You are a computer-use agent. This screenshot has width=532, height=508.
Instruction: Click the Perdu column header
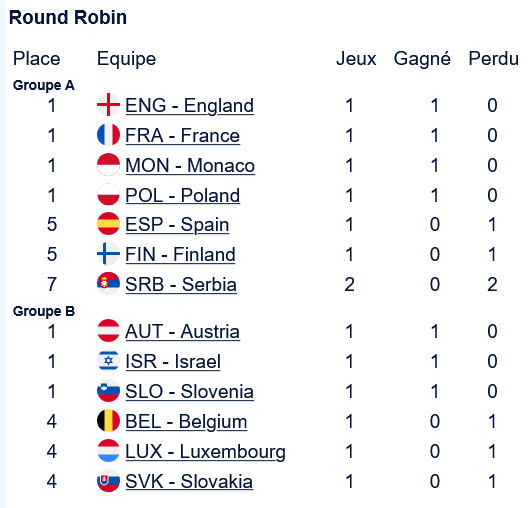pyautogui.click(x=494, y=58)
